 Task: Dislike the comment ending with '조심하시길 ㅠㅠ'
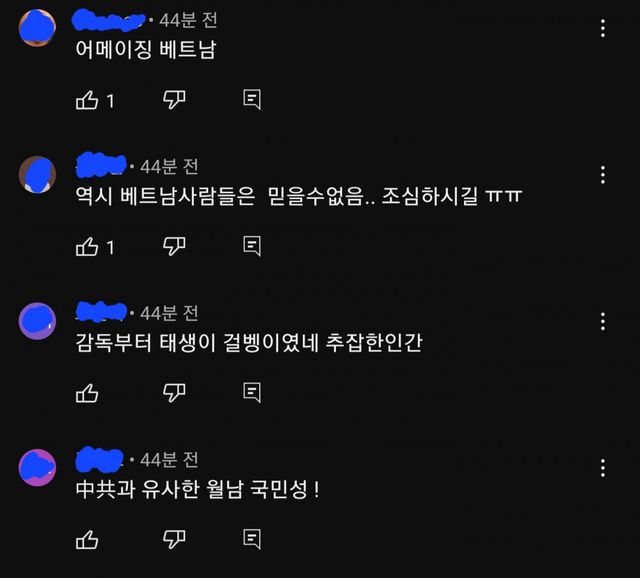[174, 246]
